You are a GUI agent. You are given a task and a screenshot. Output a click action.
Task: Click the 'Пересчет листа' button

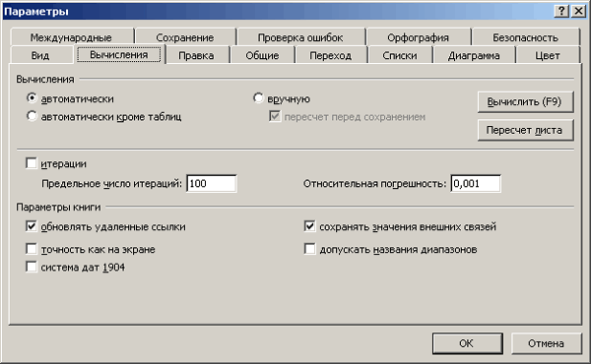point(525,130)
